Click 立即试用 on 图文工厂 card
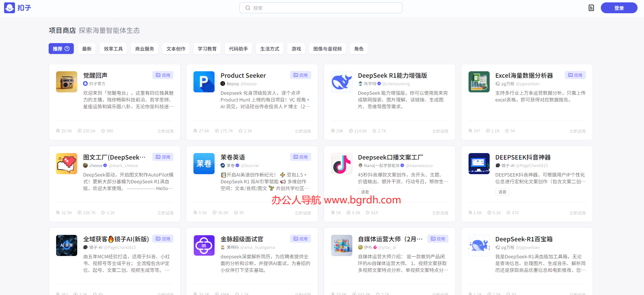 (x=165, y=213)
